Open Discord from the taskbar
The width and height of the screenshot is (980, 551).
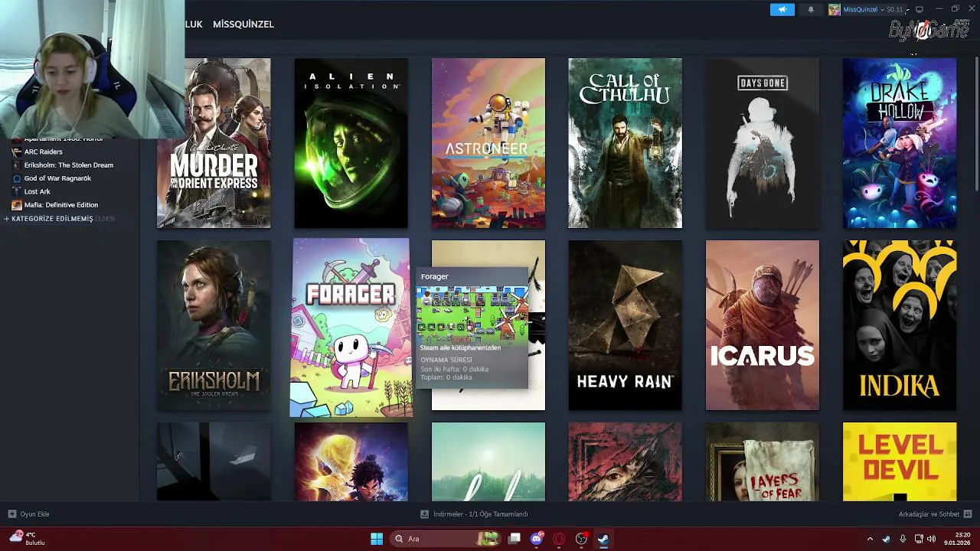coord(537,539)
